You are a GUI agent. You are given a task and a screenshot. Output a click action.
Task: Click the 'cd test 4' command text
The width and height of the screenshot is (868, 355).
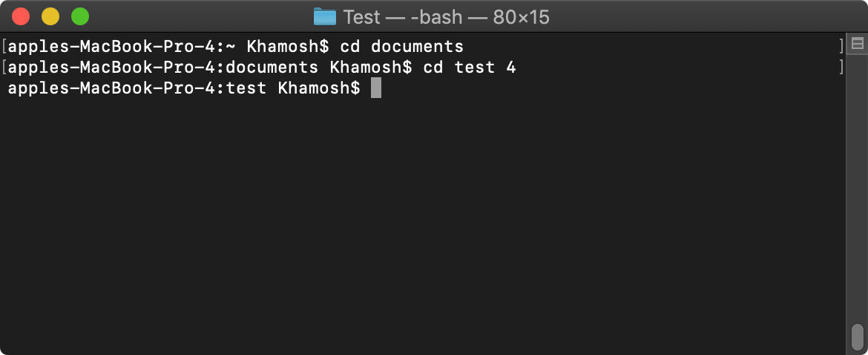[x=470, y=68]
